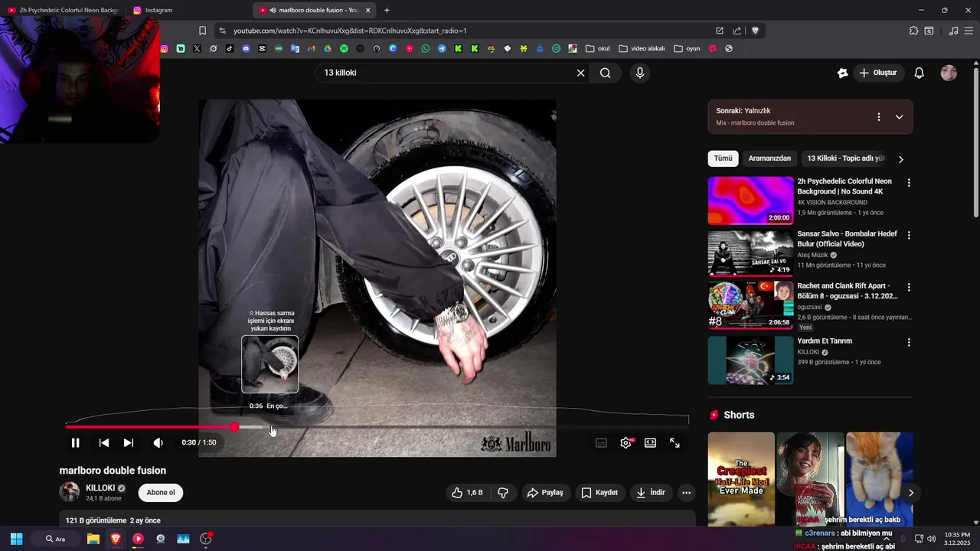This screenshot has width=980, height=551.
Task: Open File Explorer from the taskbar
Action: [93, 539]
